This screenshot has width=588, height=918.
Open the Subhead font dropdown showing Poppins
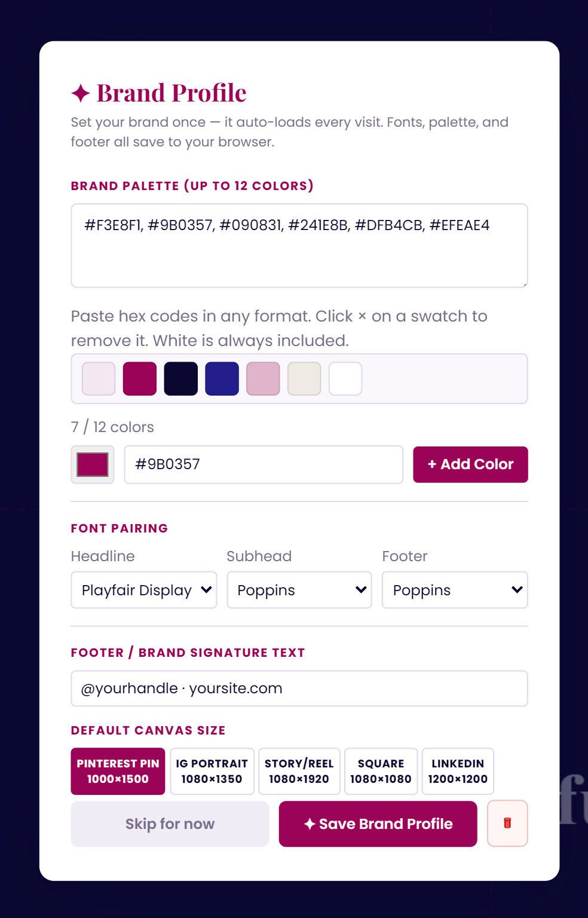[299, 590]
